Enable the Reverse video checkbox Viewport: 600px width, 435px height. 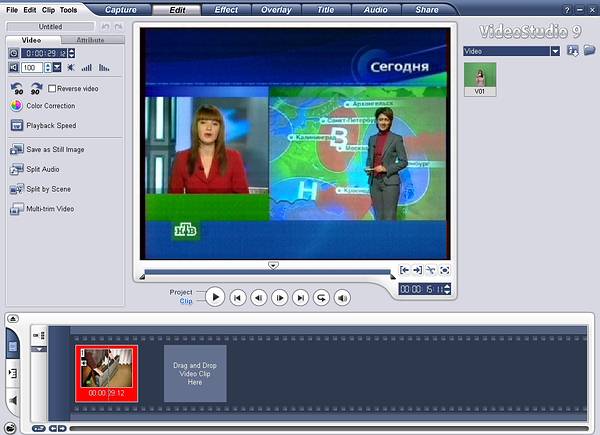click(52, 89)
